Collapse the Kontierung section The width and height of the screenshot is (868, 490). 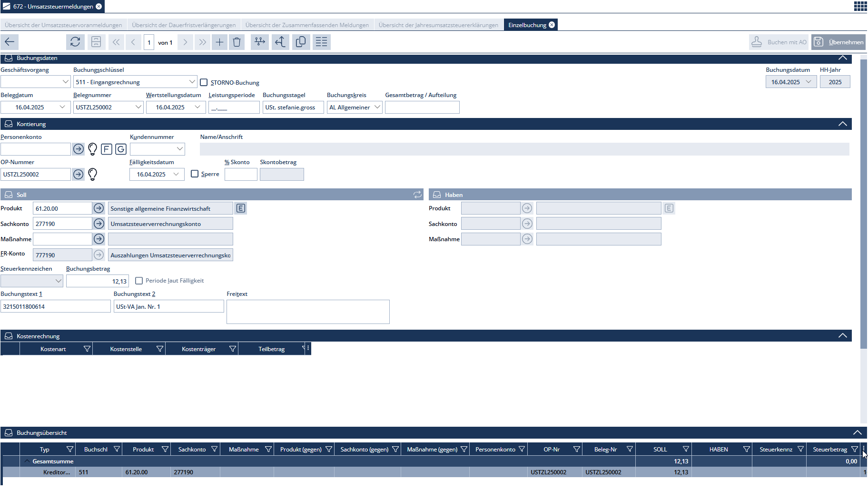pos(842,124)
